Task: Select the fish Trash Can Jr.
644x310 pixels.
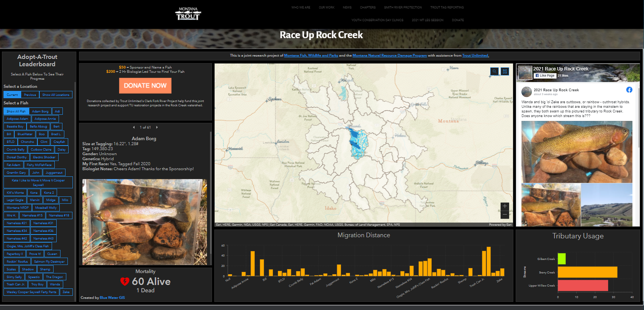Action: point(15,285)
